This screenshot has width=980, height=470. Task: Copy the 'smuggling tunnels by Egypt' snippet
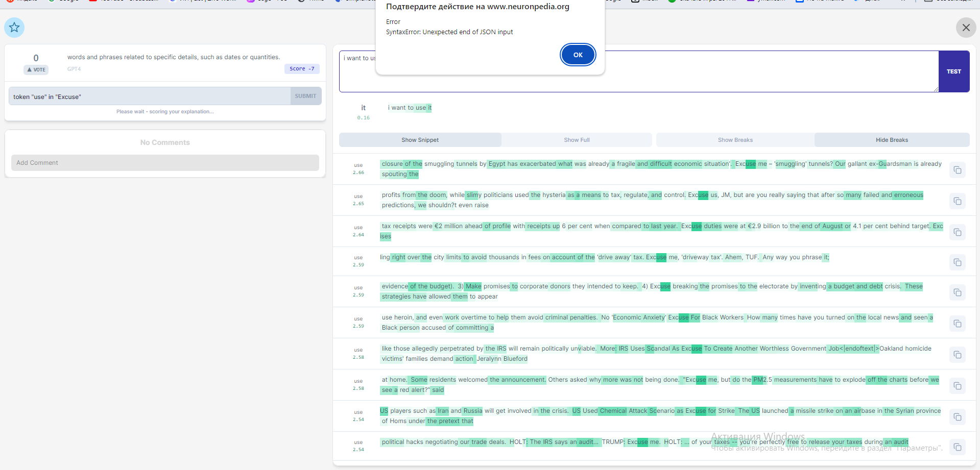click(958, 170)
